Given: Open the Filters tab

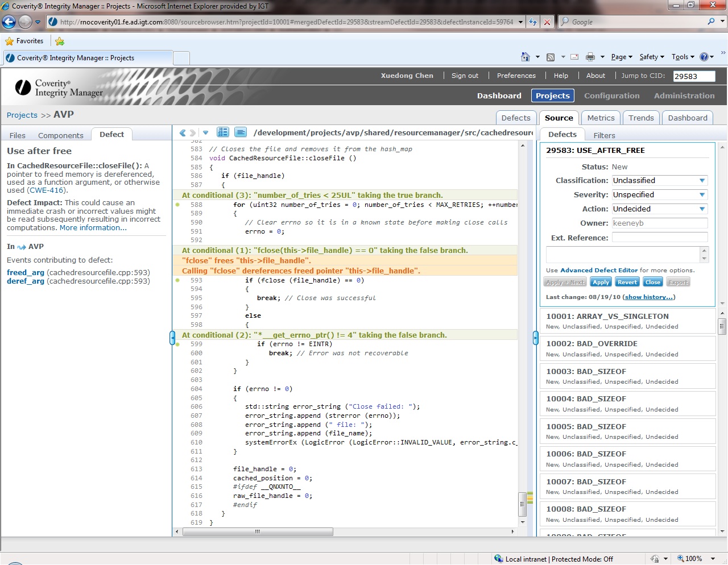Looking at the screenshot, I should [x=604, y=135].
